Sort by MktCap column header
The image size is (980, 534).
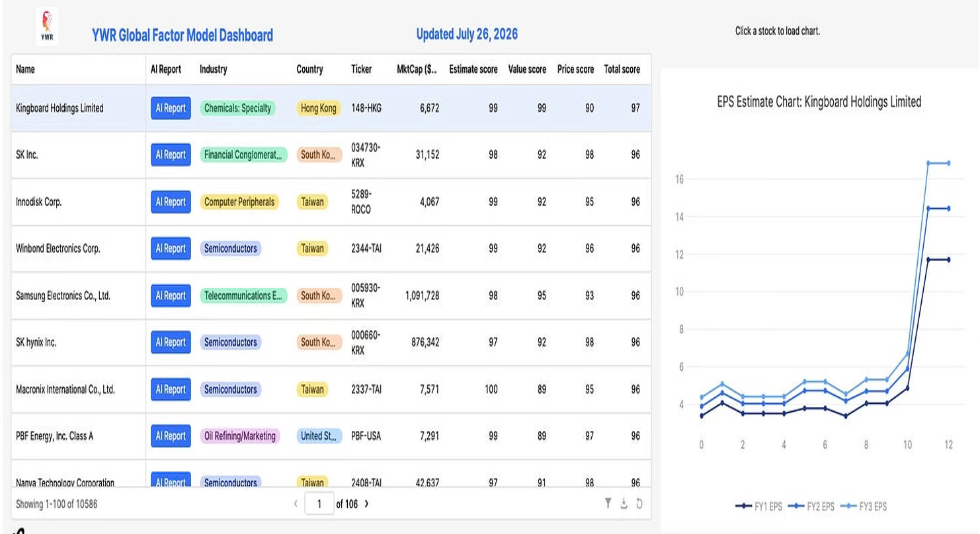pyautogui.click(x=417, y=69)
